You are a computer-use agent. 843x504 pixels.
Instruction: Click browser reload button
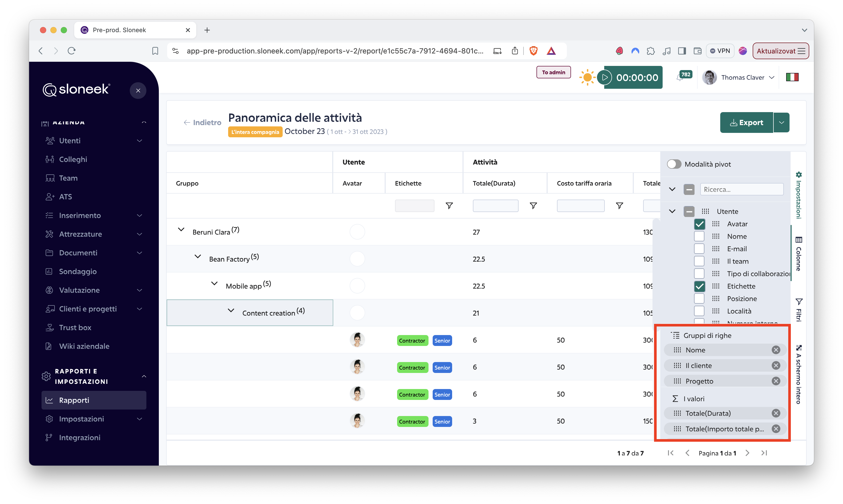click(x=71, y=51)
